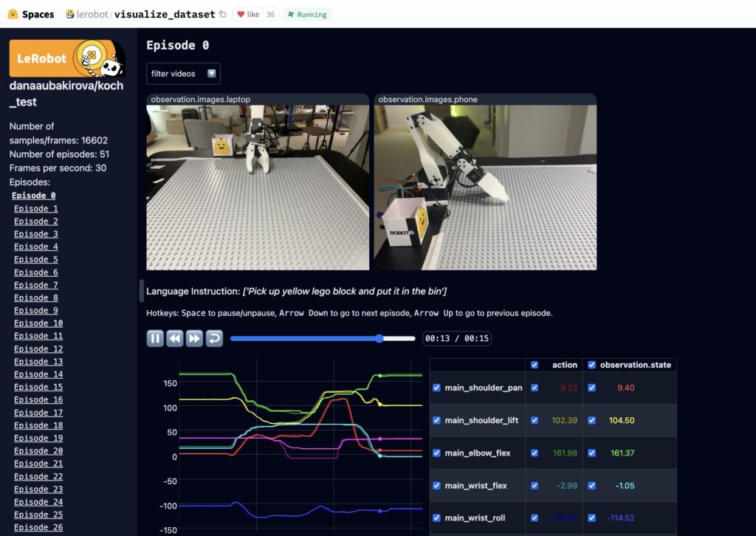Click the rewind playback button
This screenshot has width=756, height=536.
pos(174,338)
